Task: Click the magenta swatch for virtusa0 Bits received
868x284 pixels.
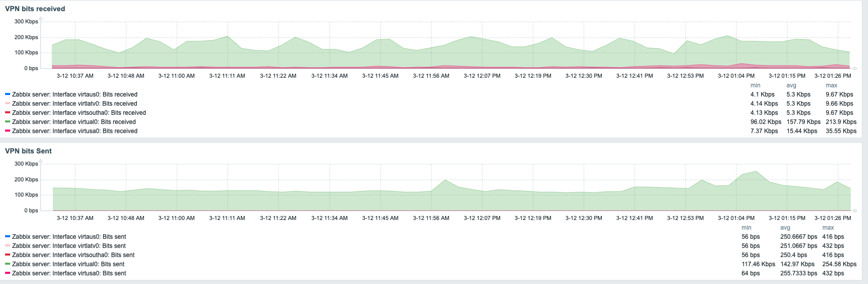Action: click(x=8, y=131)
